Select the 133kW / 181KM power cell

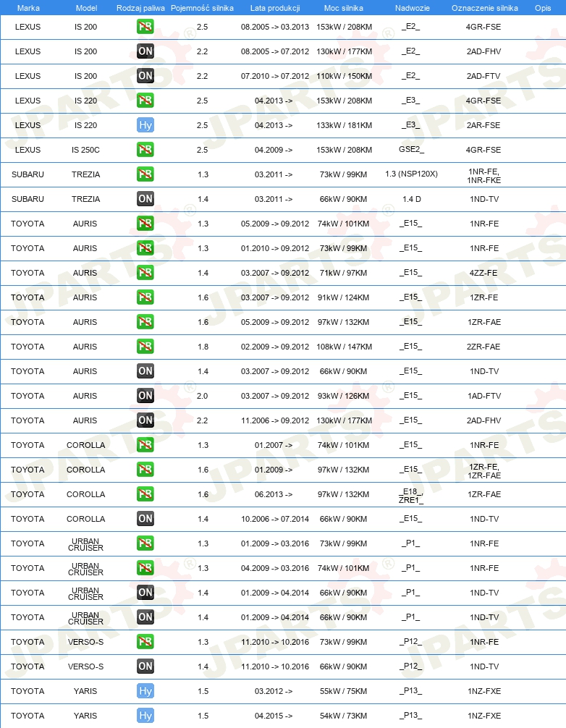click(x=344, y=125)
